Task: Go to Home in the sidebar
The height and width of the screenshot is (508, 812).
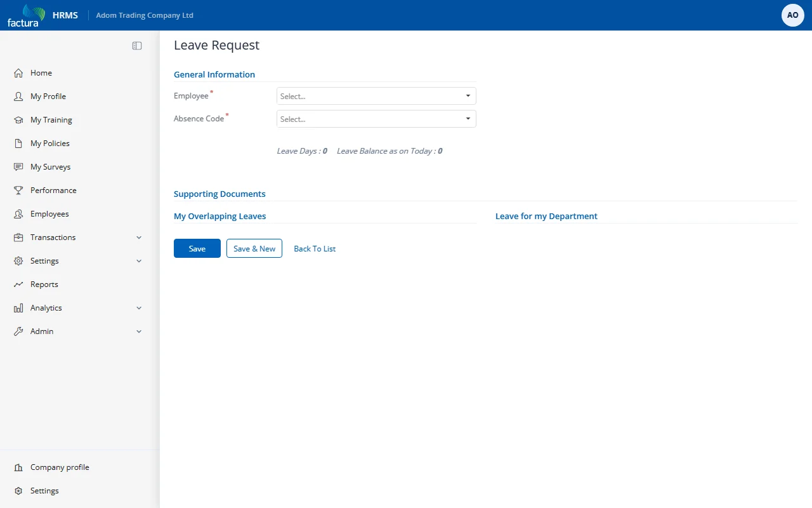Action: pos(41,73)
